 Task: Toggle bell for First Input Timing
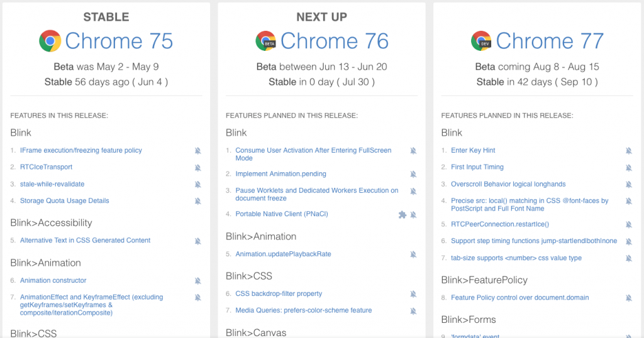[629, 168]
